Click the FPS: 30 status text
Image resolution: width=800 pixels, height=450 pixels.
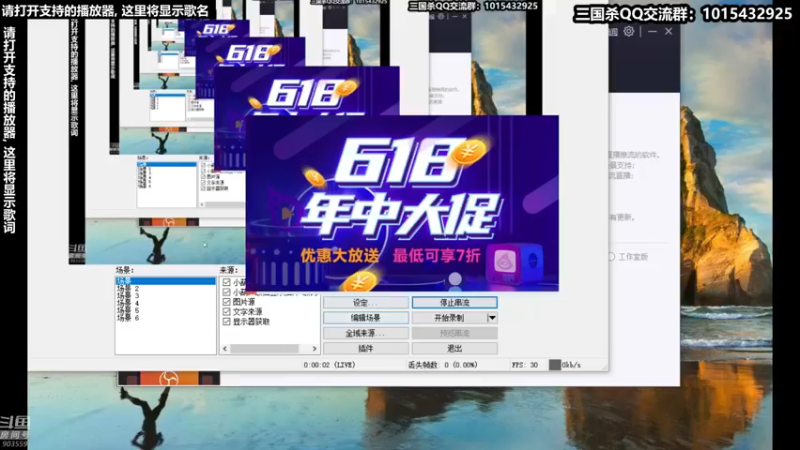click(x=524, y=365)
